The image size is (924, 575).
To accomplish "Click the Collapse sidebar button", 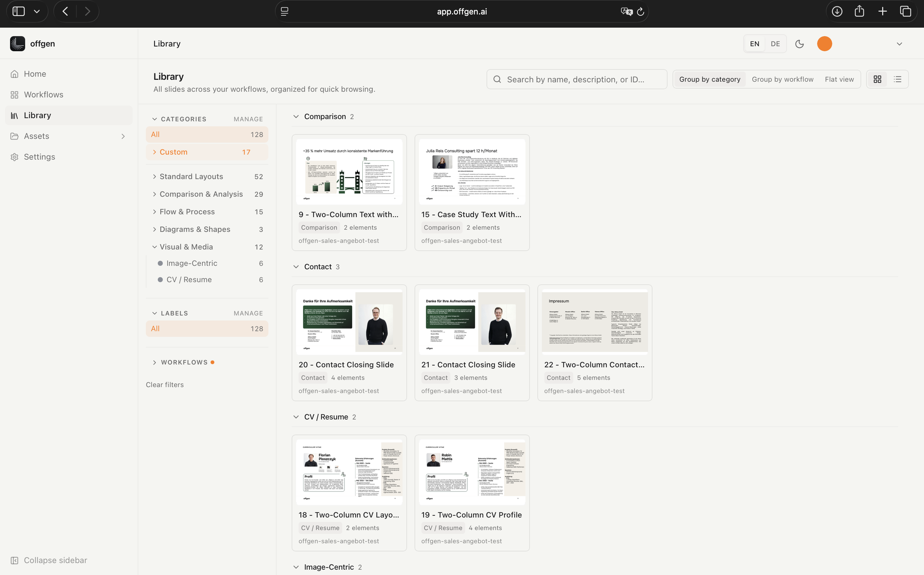I will (49, 560).
